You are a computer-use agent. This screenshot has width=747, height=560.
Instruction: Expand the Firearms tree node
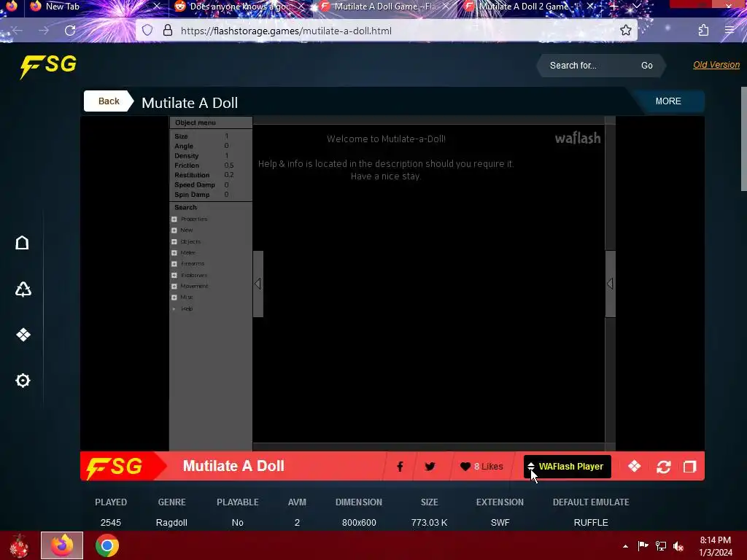pyautogui.click(x=174, y=263)
